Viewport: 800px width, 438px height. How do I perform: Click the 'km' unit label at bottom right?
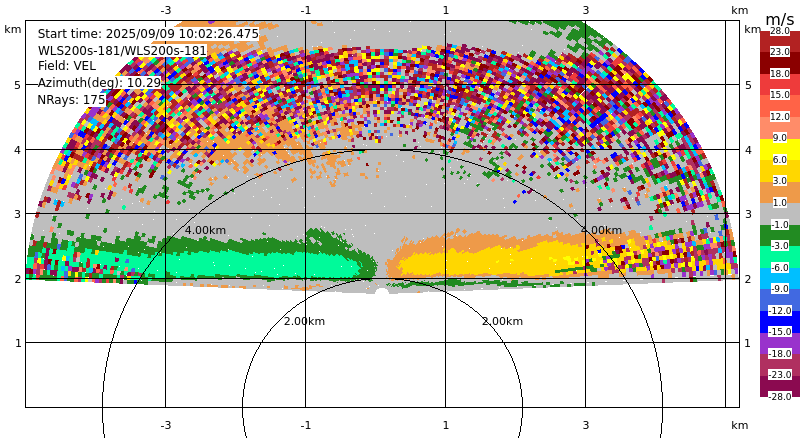[x=739, y=425]
